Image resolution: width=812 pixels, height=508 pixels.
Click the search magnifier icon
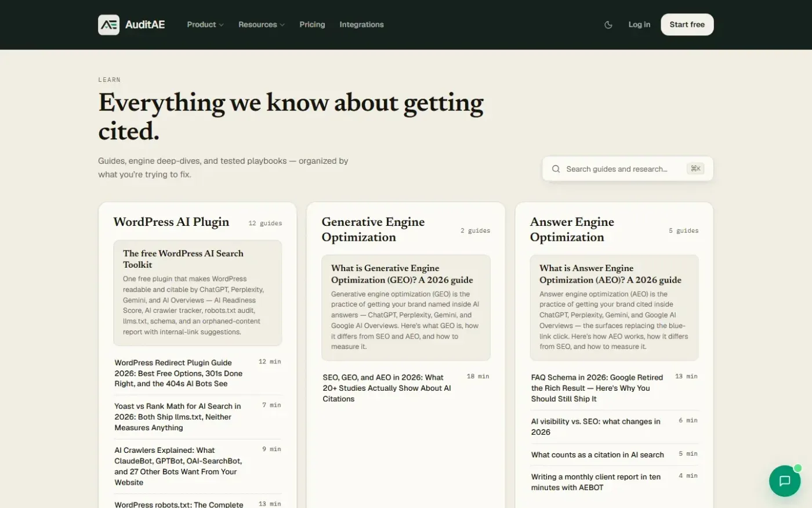[x=556, y=169]
